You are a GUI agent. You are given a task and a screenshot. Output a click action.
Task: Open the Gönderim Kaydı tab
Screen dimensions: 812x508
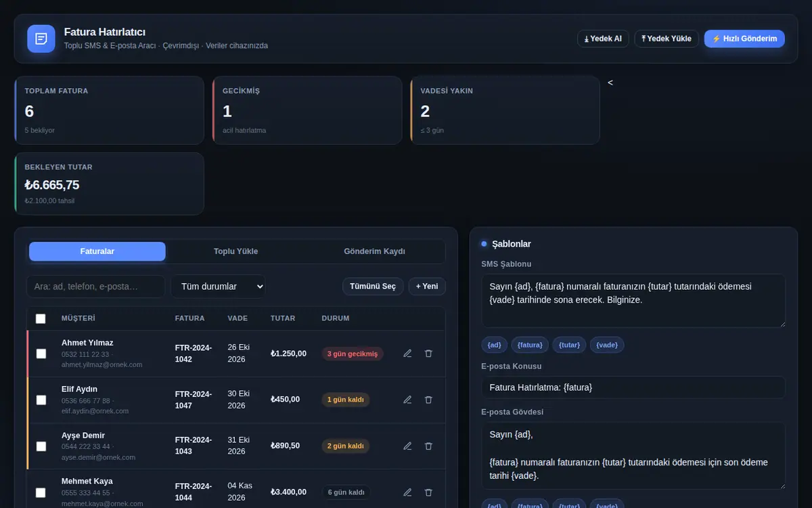tap(374, 251)
